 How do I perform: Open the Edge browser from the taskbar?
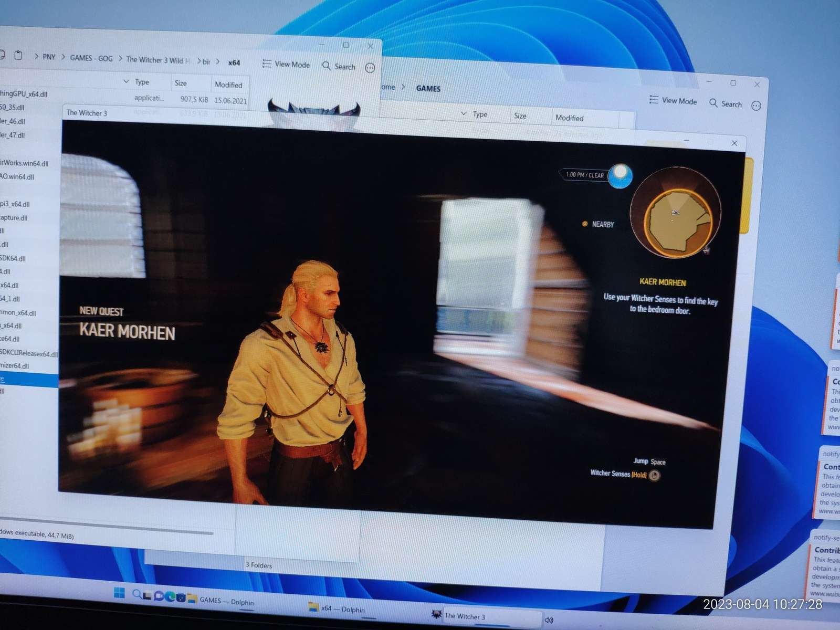pos(170,596)
